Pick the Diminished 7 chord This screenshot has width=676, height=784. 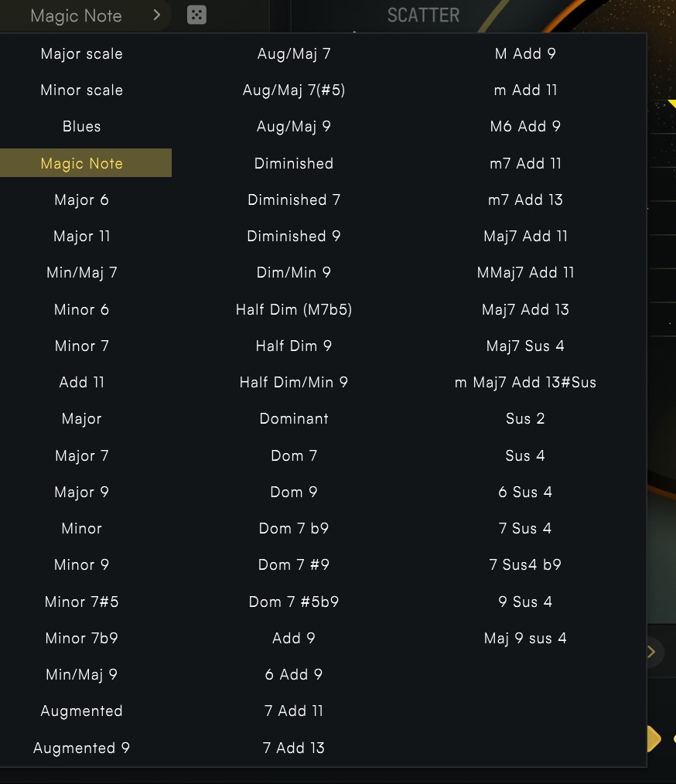tap(294, 199)
